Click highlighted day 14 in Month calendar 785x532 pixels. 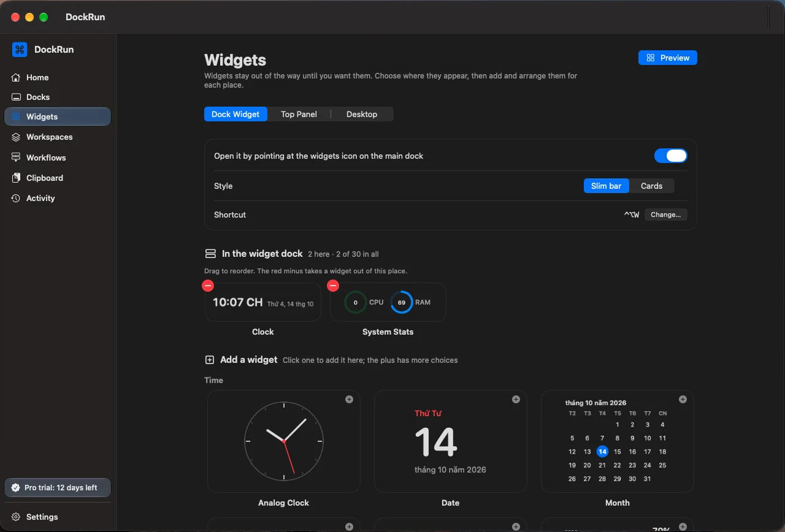pyautogui.click(x=602, y=452)
